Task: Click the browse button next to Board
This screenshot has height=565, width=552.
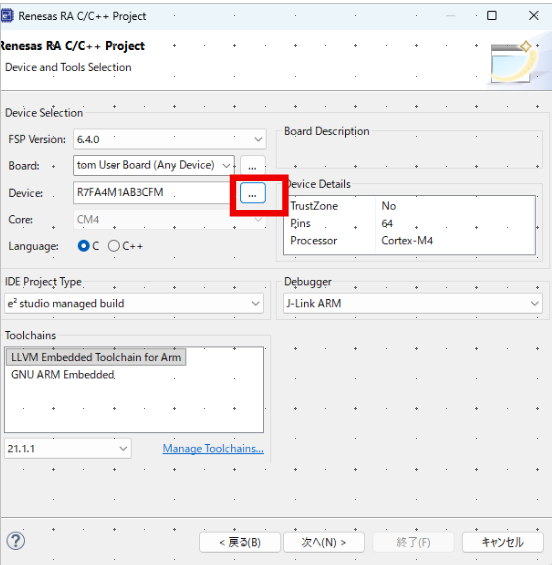Action: [253, 166]
